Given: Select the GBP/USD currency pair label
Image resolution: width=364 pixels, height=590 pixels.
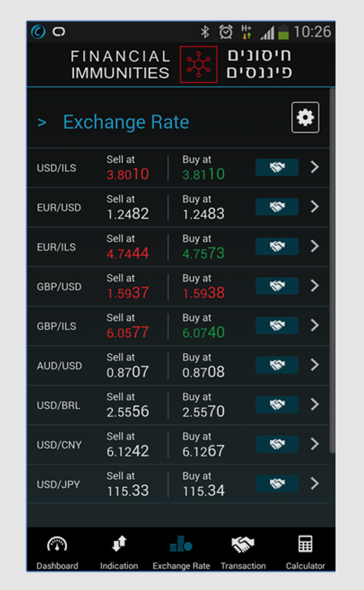Looking at the screenshot, I should (59, 286).
